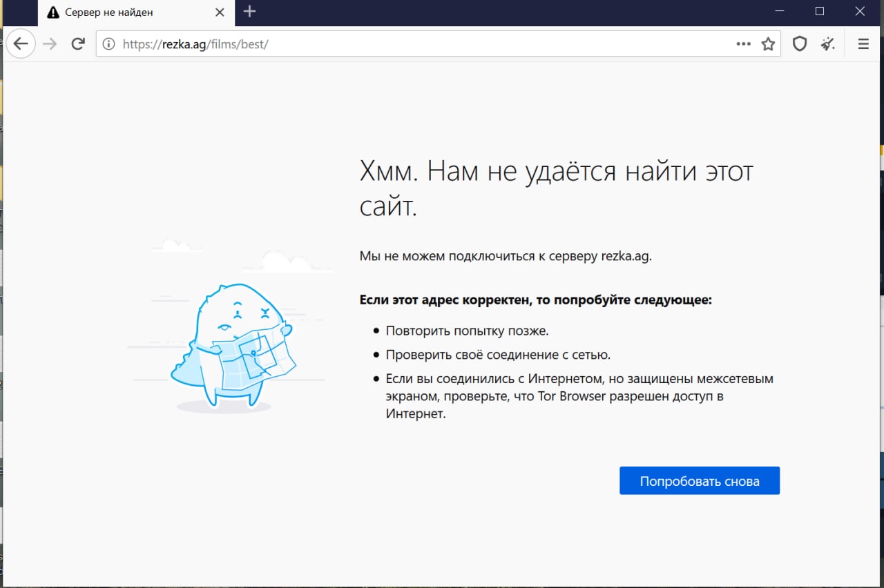
Task: Reload the current page
Action: [x=78, y=44]
